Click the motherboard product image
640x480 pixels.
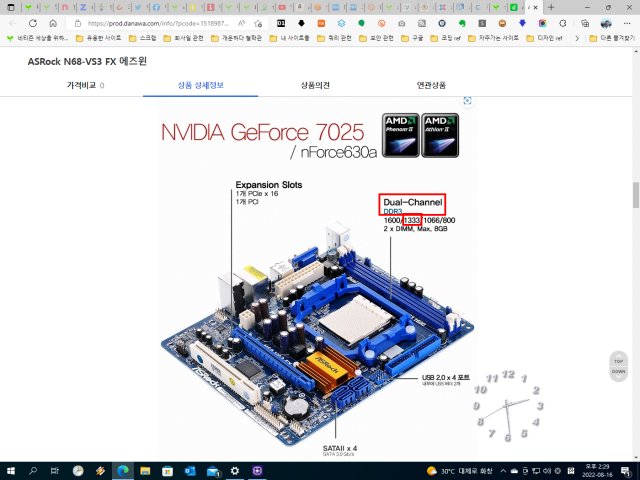pos(317,333)
